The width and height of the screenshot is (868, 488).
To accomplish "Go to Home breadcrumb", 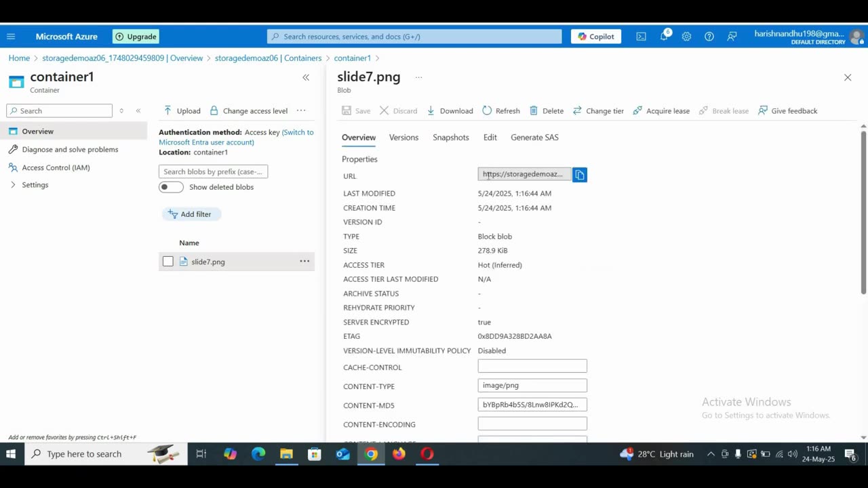I will coord(19,58).
